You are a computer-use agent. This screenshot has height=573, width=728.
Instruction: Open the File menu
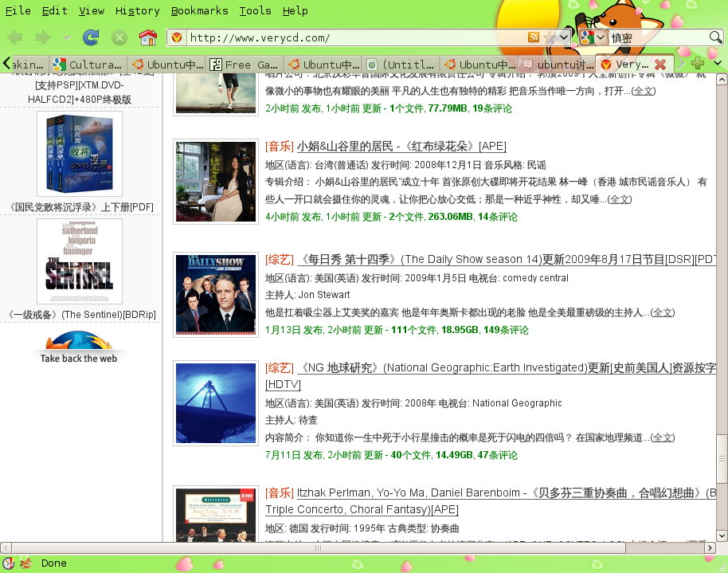tap(18, 10)
